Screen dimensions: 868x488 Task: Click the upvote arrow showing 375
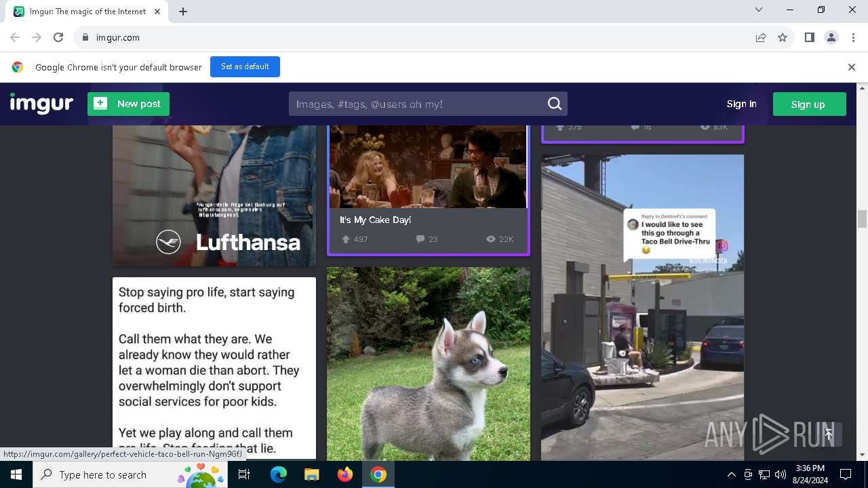tap(560, 127)
